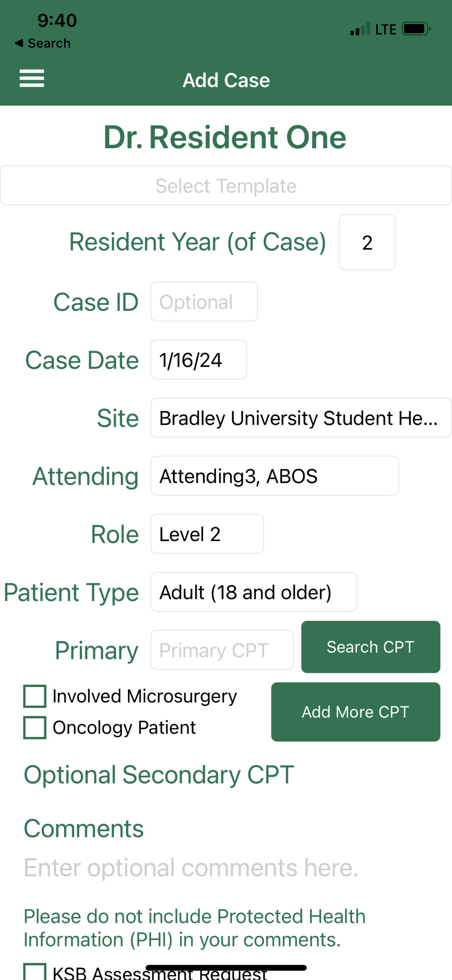
Task: Open the Site selector showing Bradley University
Action: tap(301, 418)
